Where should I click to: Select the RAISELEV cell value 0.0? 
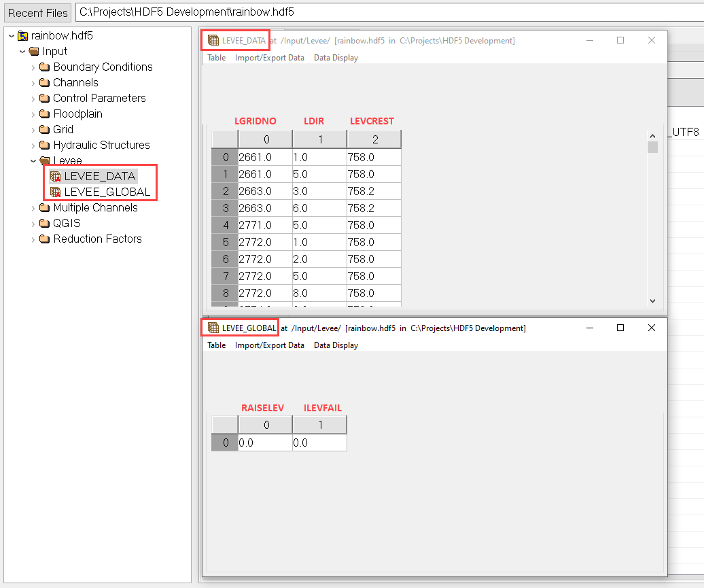pos(265,443)
